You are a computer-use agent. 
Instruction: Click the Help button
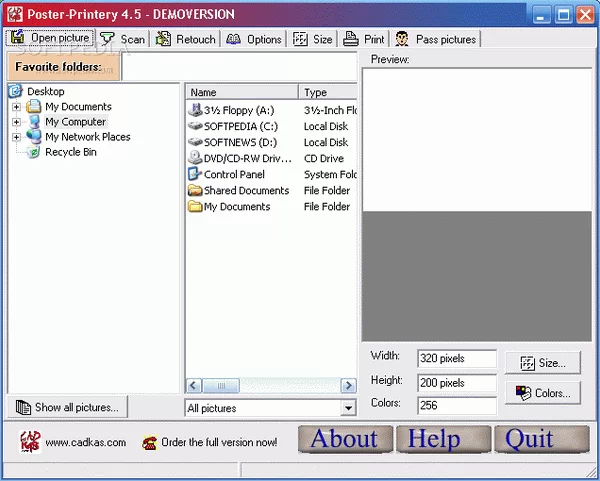(443, 439)
